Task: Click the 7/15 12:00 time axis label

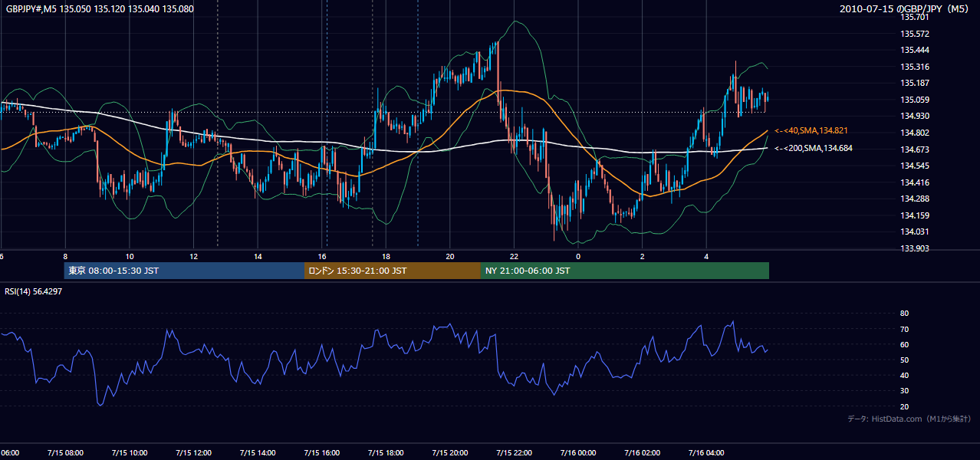Action: (193, 453)
